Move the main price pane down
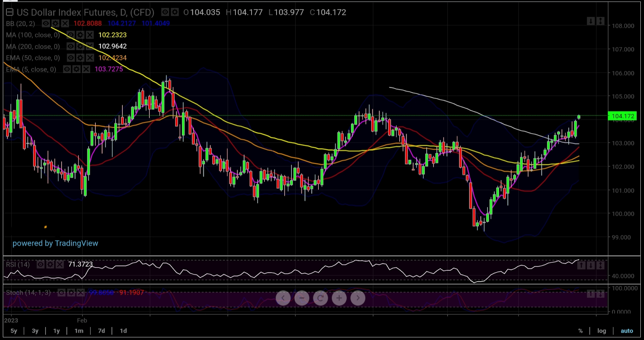The image size is (644, 340). click(x=590, y=21)
